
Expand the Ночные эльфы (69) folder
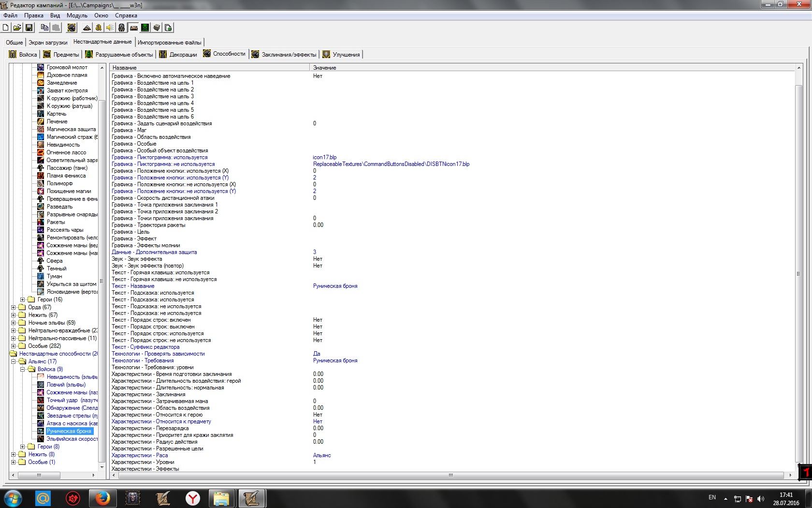(x=14, y=323)
